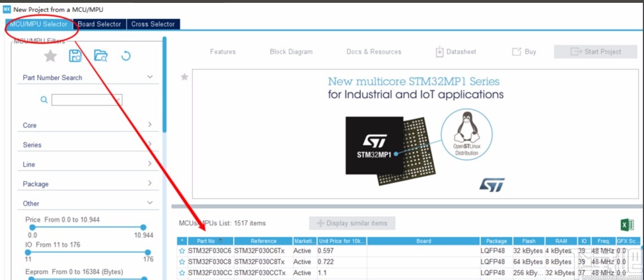Image resolution: width=644 pixels, height=280 pixels.
Task: Favorite the STM32F030CC row star
Action: pos(182,273)
